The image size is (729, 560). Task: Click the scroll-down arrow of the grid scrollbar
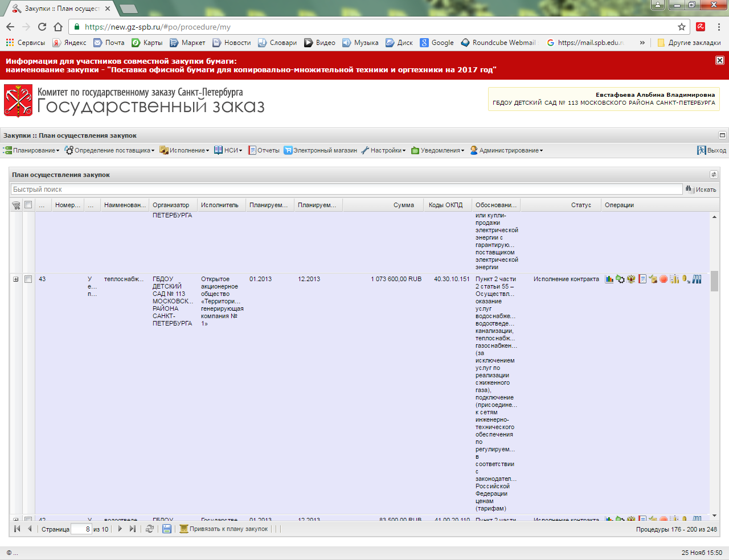tap(714, 516)
